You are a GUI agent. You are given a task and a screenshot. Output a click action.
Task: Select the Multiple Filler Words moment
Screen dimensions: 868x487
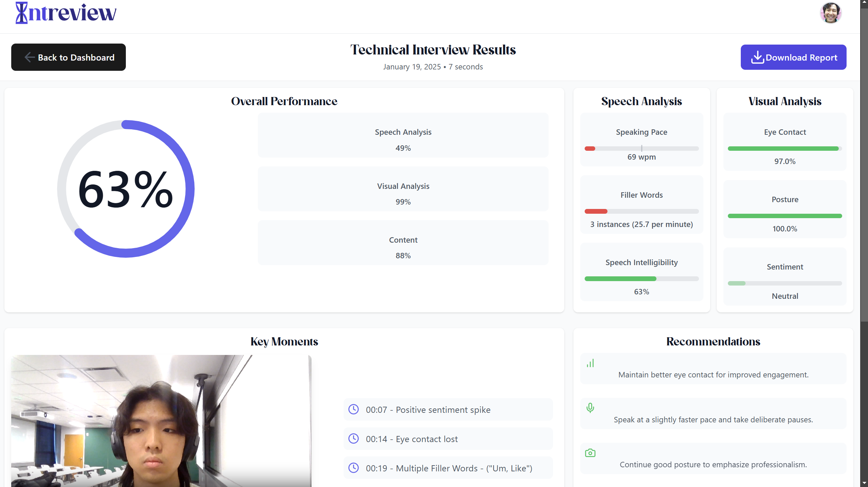[x=448, y=468]
